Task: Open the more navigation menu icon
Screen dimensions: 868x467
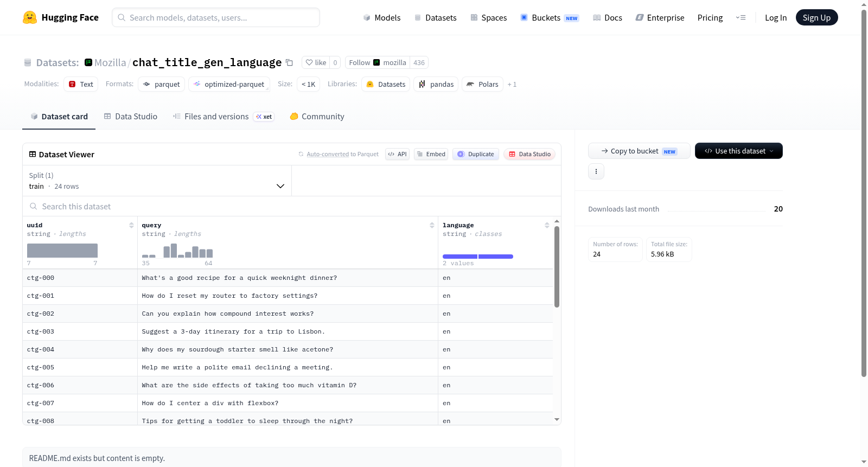Action: [741, 17]
